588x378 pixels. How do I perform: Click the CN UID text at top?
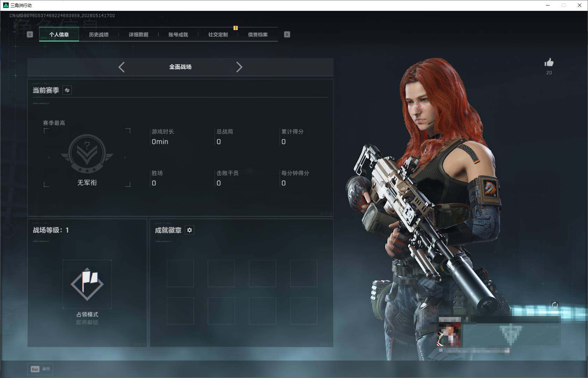coord(62,15)
